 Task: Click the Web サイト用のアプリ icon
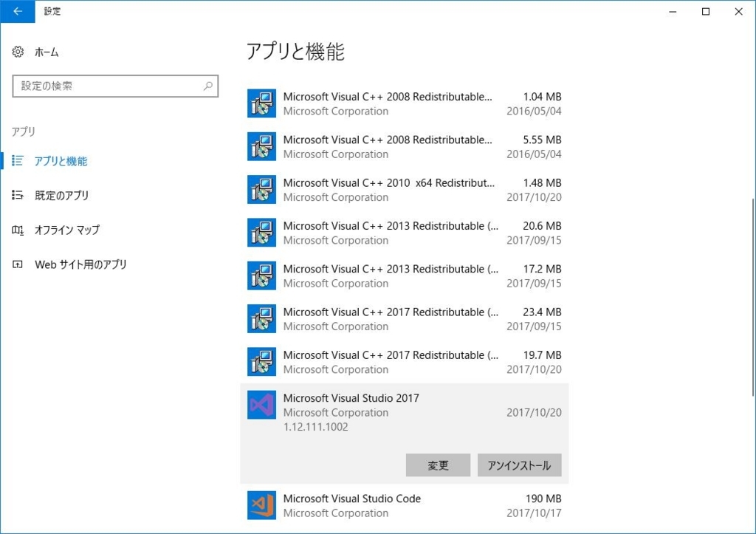18,264
